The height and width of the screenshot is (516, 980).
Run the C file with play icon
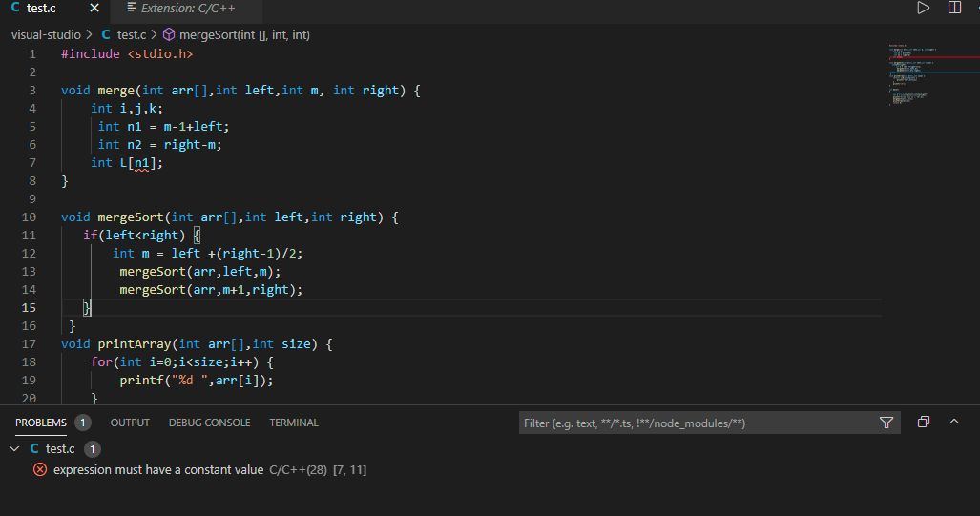(x=923, y=9)
